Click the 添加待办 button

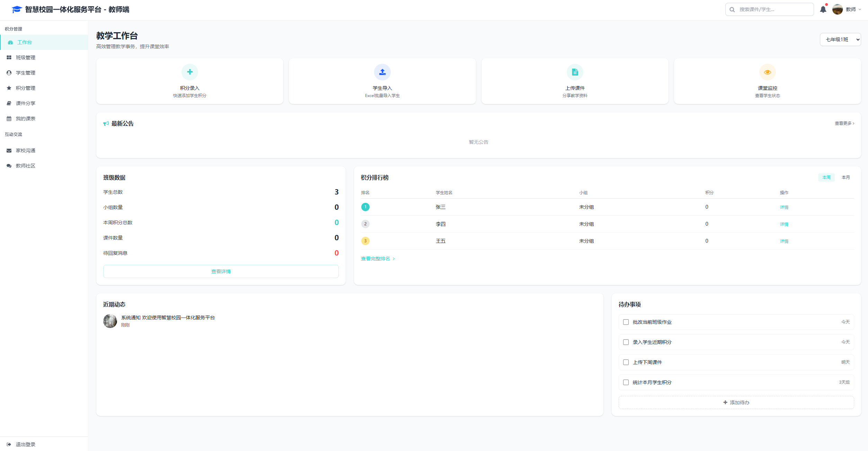(736, 402)
